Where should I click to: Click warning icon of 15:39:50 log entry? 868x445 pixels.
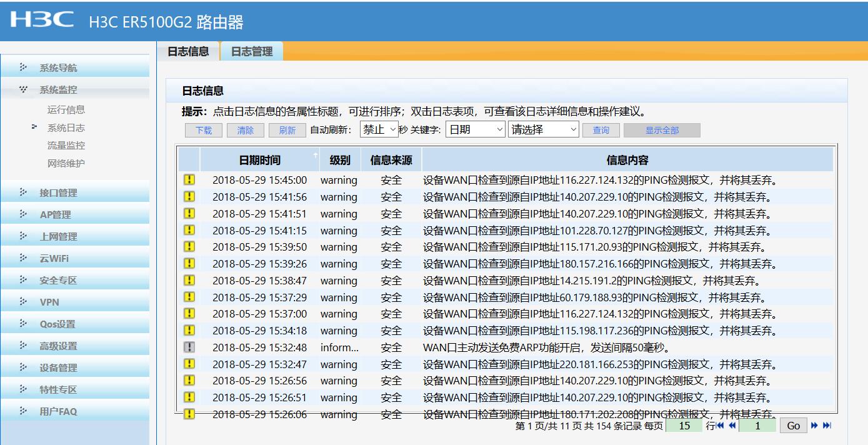[189, 247]
